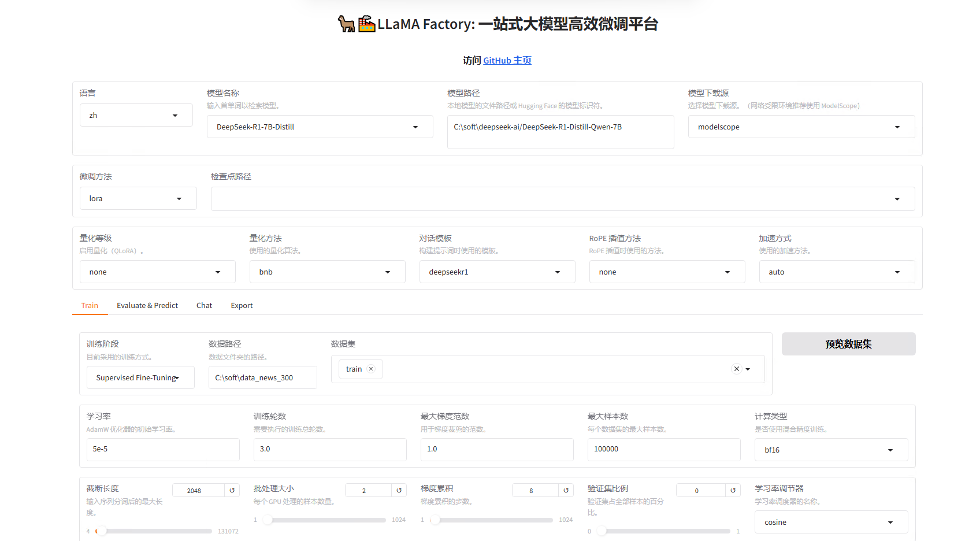The image size is (980, 541).
Task: Adjust the 批处理大小 slider
Action: (x=324, y=520)
